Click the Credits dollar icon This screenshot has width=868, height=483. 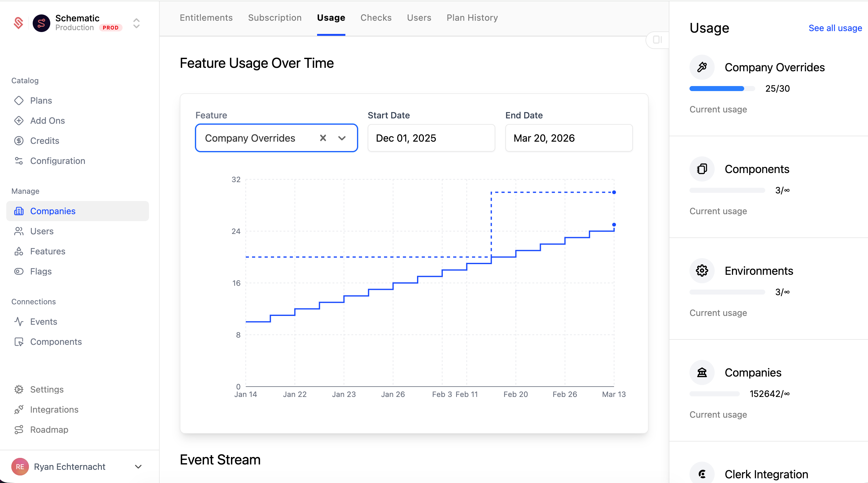pyautogui.click(x=19, y=141)
